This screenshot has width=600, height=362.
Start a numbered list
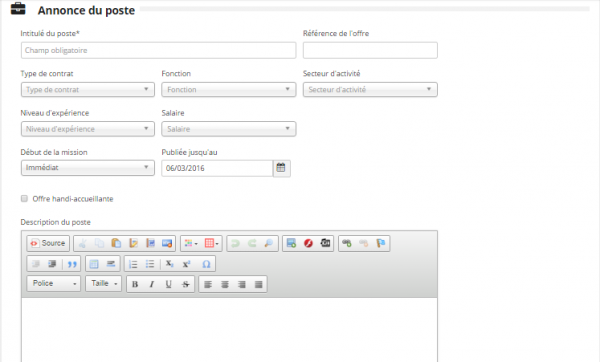(x=133, y=264)
